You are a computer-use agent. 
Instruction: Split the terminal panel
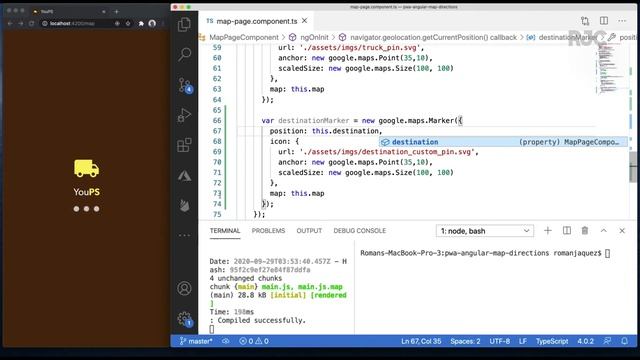click(567, 231)
